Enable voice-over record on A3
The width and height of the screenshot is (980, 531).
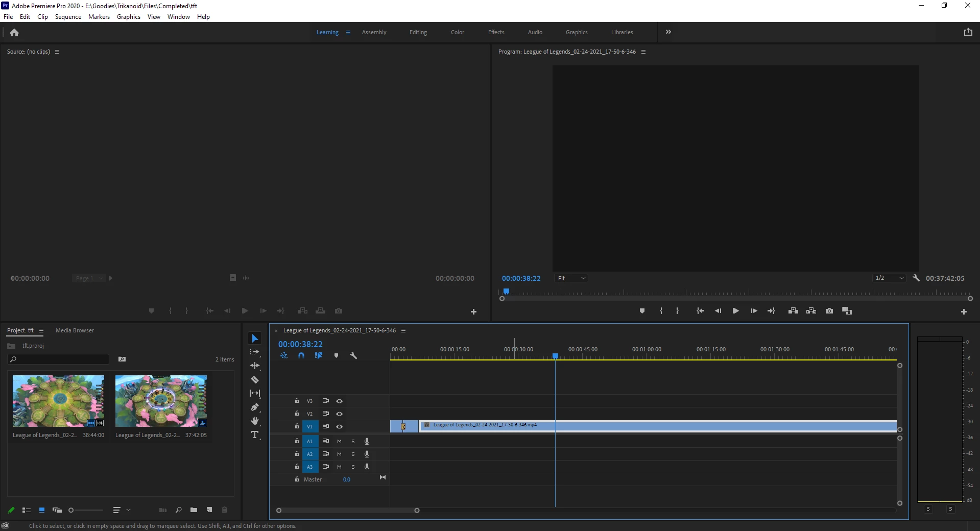367,467
